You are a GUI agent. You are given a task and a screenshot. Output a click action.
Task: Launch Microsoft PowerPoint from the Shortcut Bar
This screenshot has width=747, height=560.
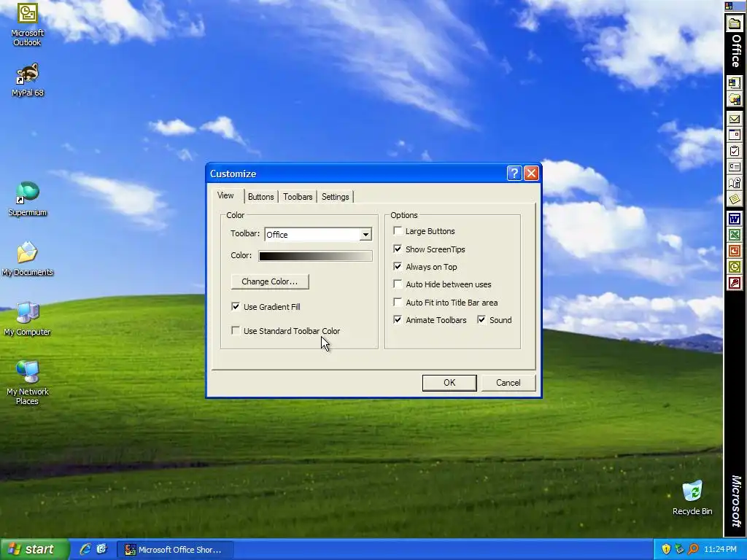pyautogui.click(x=735, y=251)
